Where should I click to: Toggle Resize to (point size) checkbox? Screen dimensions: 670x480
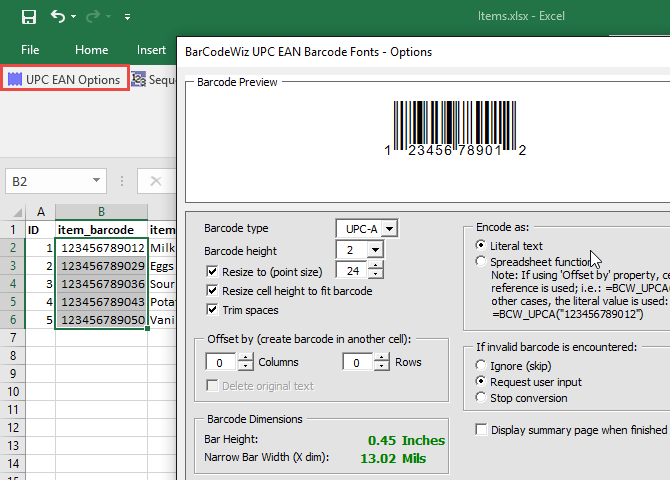coord(212,271)
